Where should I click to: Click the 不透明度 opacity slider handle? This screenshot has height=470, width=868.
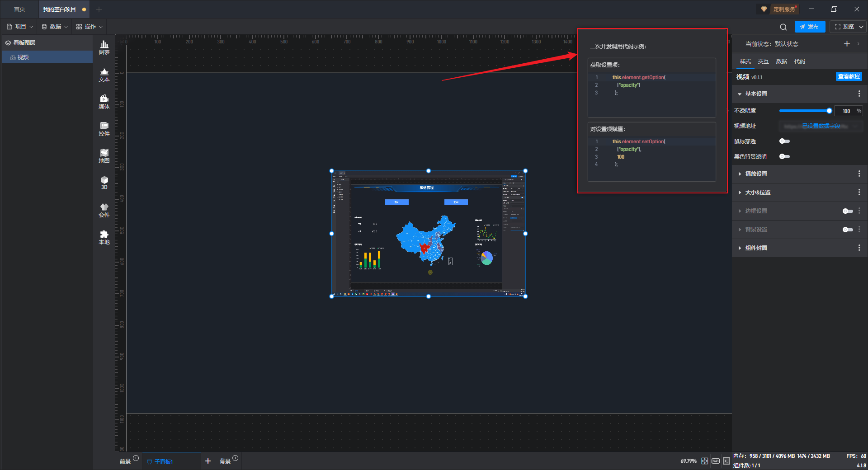point(829,111)
